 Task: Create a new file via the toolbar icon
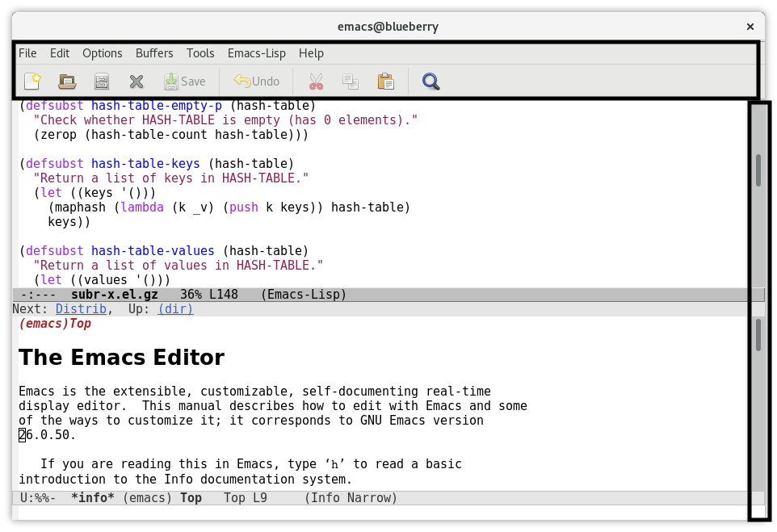(x=32, y=81)
